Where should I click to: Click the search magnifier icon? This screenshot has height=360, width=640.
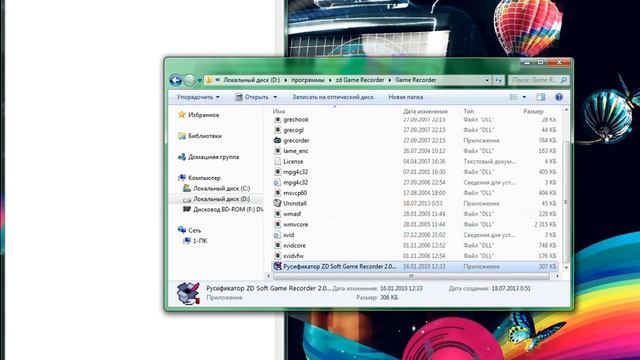[x=564, y=80]
